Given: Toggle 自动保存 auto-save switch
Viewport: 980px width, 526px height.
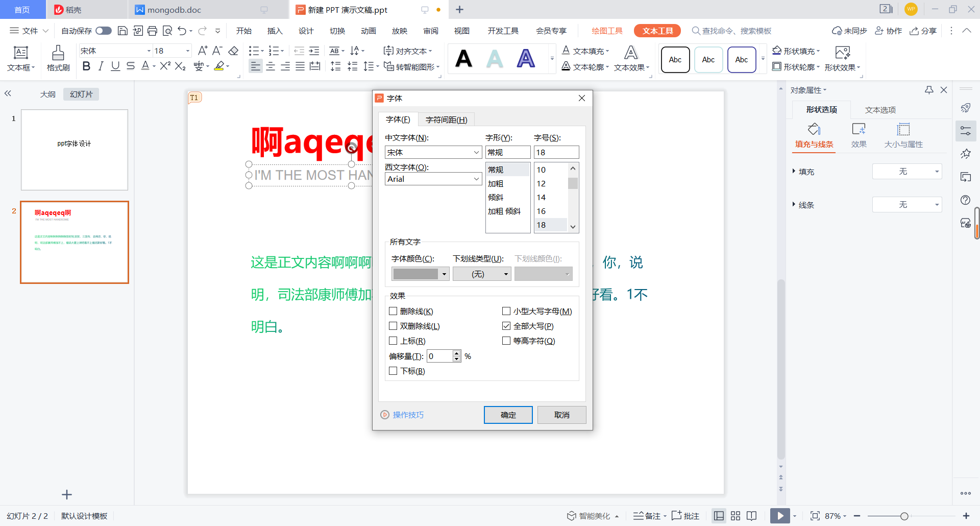Looking at the screenshot, I should click(x=104, y=31).
